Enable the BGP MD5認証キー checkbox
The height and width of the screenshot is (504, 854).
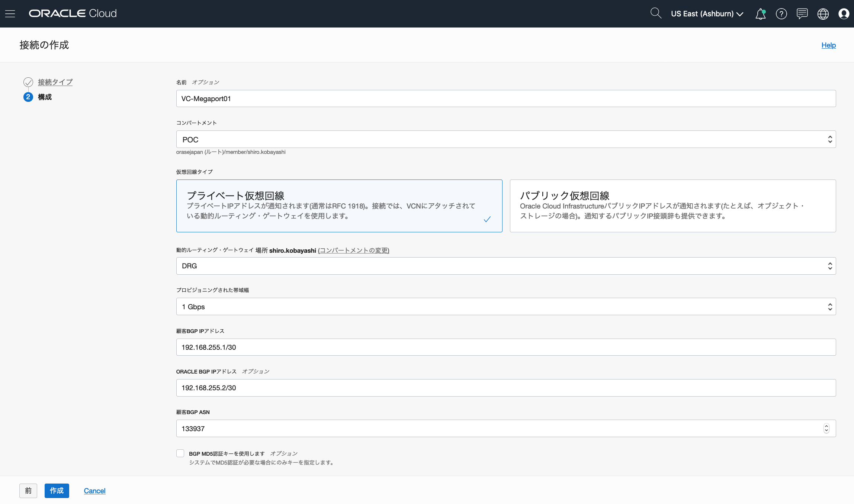(180, 453)
